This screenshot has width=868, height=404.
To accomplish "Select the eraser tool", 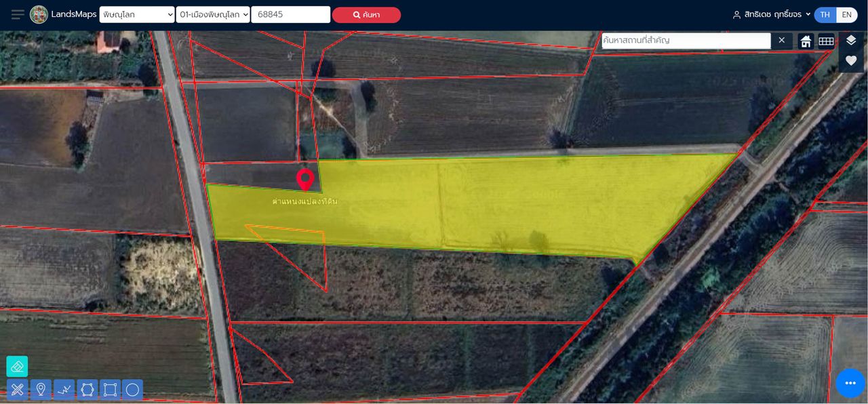I will click(x=17, y=366).
